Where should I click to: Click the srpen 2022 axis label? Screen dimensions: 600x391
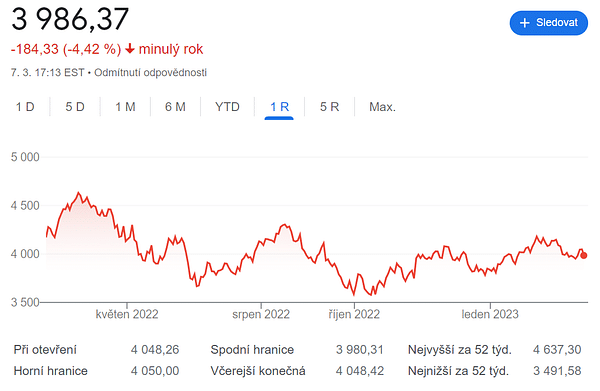click(261, 314)
